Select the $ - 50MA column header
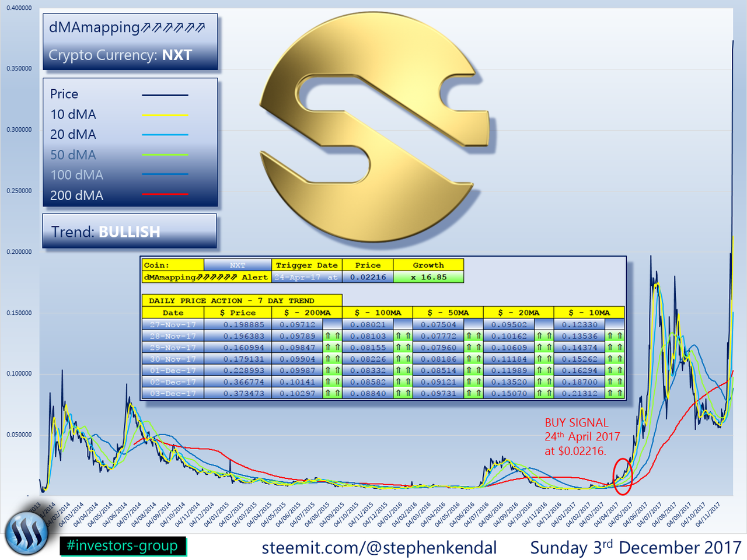This screenshot has width=747, height=560. pyautogui.click(x=448, y=313)
